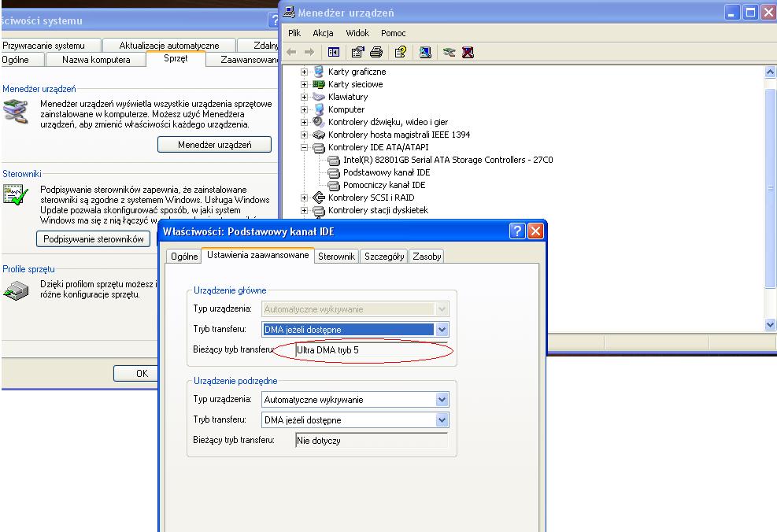Click the Back arrow in Device Manager toolbar

pyautogui.click(x=291, y=52)
